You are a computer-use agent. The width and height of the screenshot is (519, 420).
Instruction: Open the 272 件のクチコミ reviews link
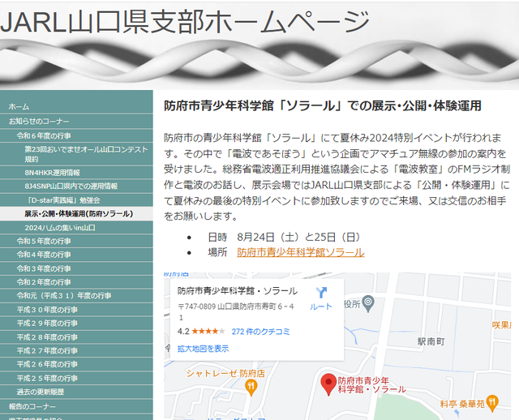coord(261,332)
